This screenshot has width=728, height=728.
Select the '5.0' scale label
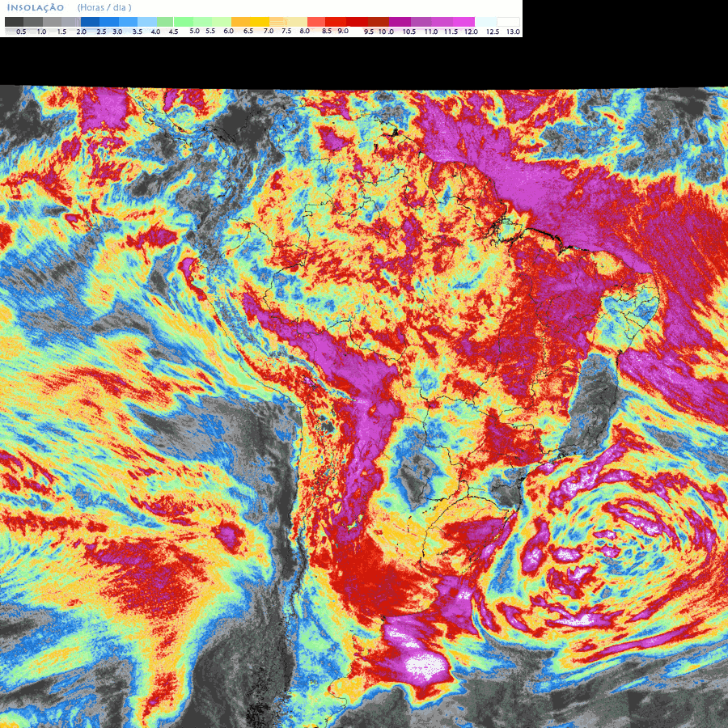194,31
